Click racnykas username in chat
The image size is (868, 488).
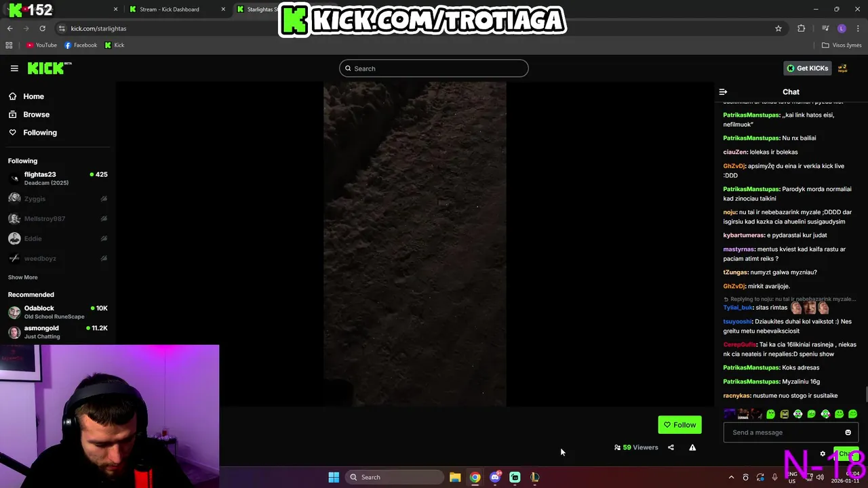(x=737, y=396)
